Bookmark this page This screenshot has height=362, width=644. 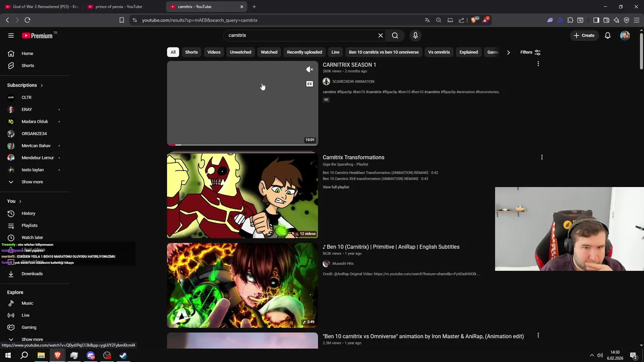click(x=121, y=20)
